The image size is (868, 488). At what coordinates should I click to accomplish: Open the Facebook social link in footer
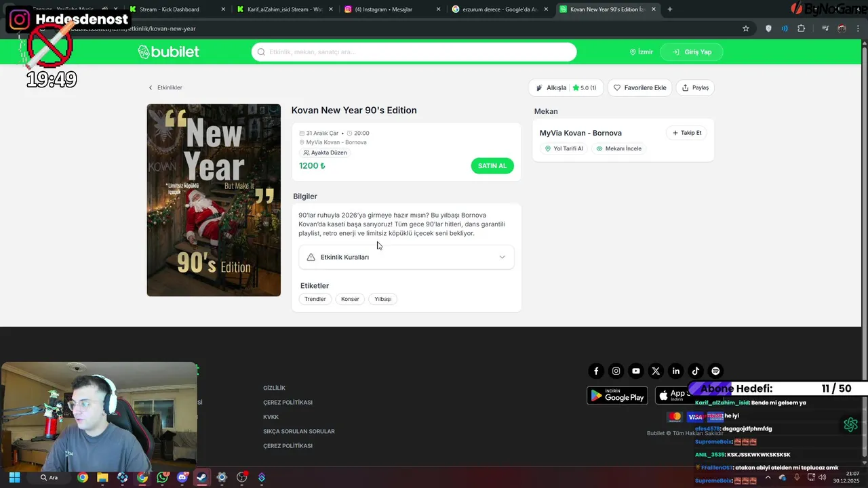[x=596, y=371]
